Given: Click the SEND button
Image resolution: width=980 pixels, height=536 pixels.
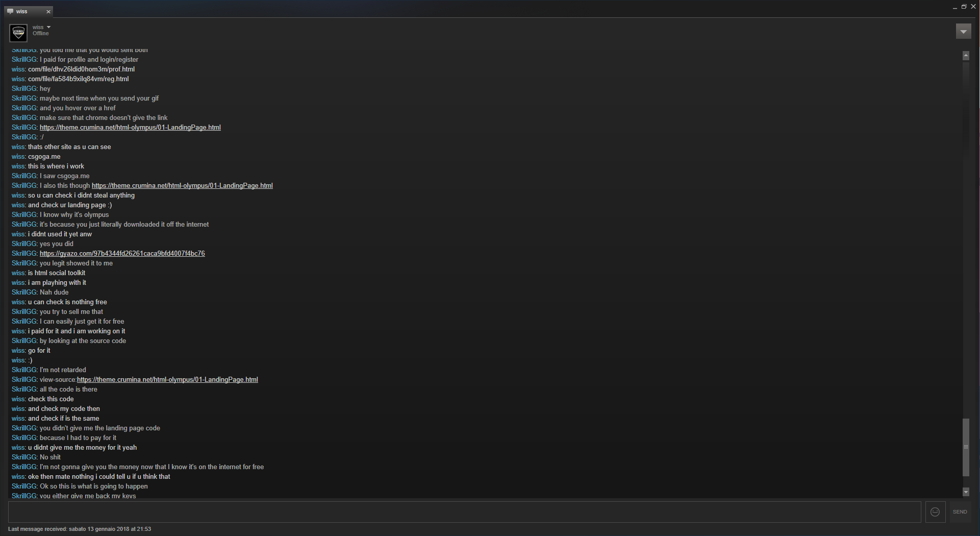Looking at the screenshot, I should (960, 511).
